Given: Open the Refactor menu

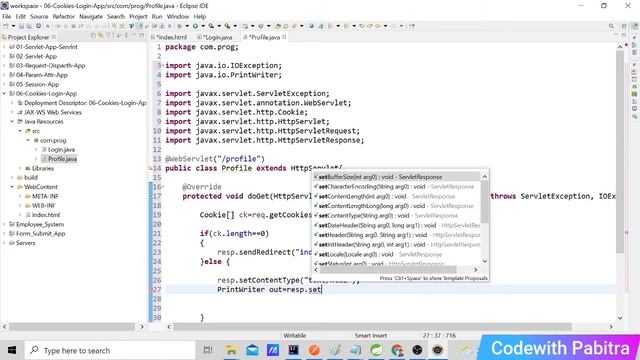Looking at the screenshot, I should (64, 17).
